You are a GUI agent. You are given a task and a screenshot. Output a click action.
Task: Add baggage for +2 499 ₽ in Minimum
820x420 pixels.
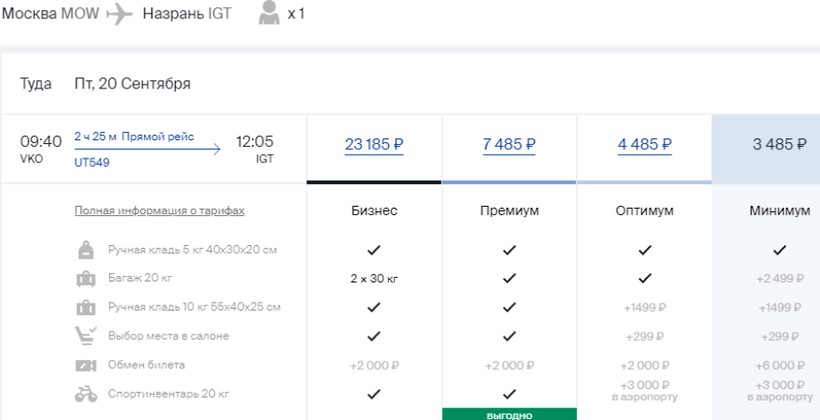779,278
